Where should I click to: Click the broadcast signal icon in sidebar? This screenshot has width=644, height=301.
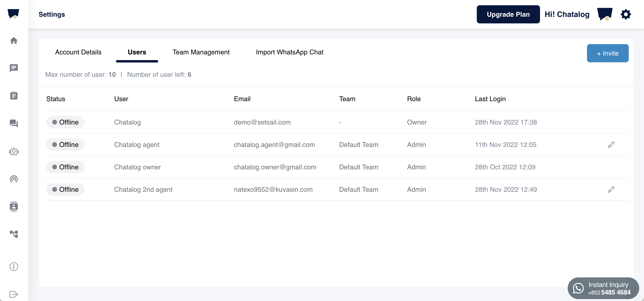[x=14, y=179]
